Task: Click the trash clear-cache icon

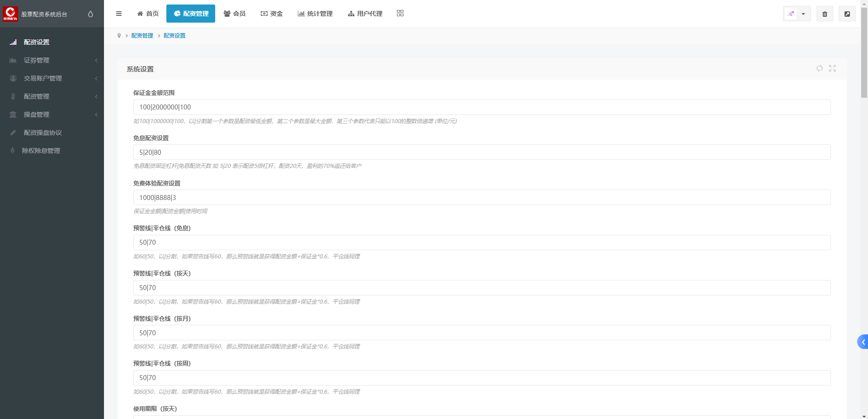Action: point(825,14)
